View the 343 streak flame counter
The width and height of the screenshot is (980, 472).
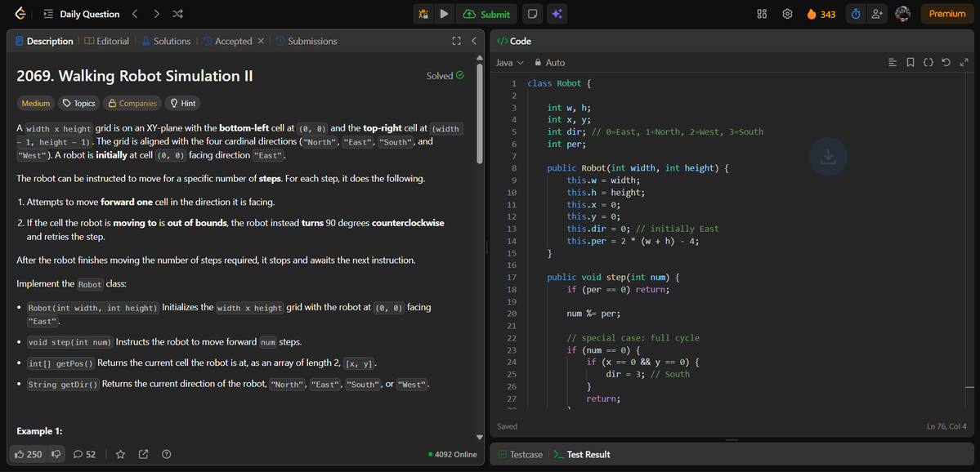[x=821, y=14]
